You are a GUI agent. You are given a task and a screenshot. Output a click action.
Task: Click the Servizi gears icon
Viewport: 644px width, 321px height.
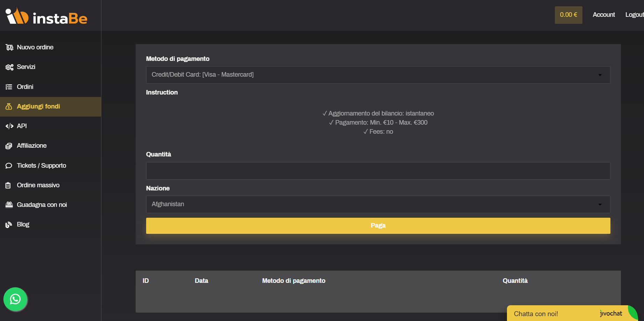(9, 67)
